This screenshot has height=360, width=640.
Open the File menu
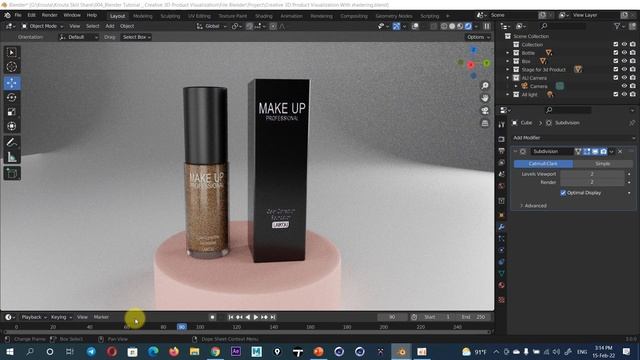click(x=18, y=15)
